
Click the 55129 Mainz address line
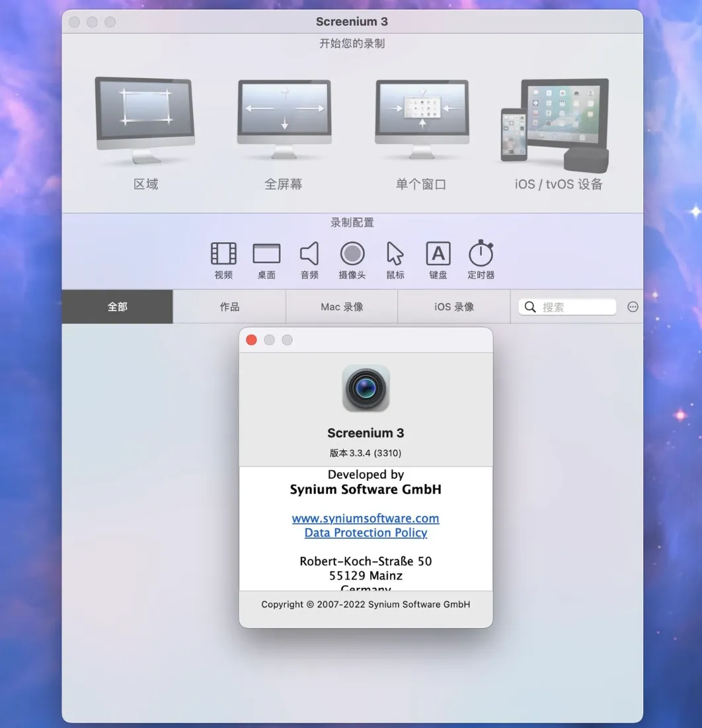pyautogui.click(x=366, y=576)
